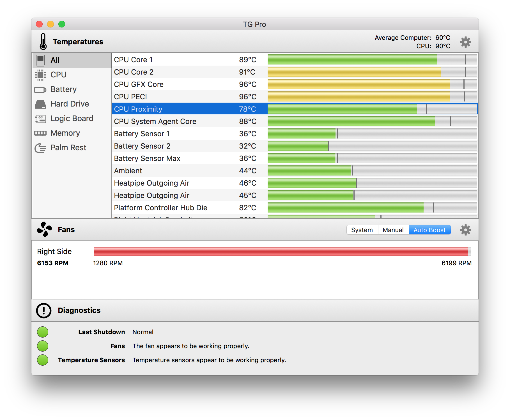This screenshot has height=420, width=510.
Task: Click the thermometer icon beside Temperatures
Action: coord(43,41)
